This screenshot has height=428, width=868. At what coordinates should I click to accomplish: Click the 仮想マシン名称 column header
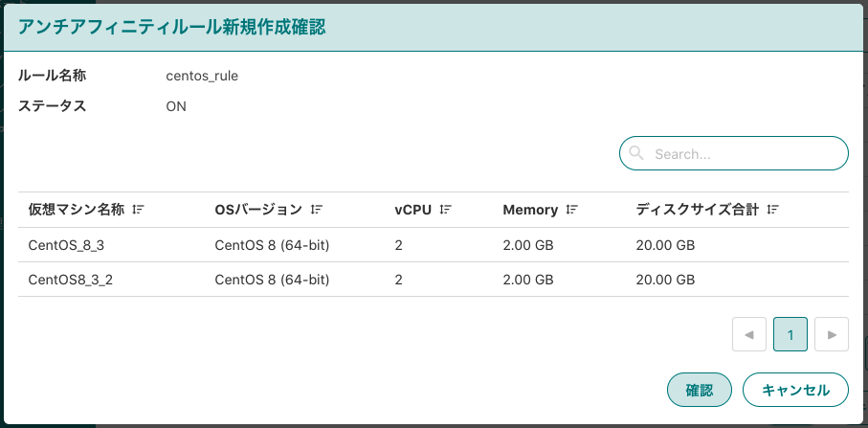tap(77, 210)
